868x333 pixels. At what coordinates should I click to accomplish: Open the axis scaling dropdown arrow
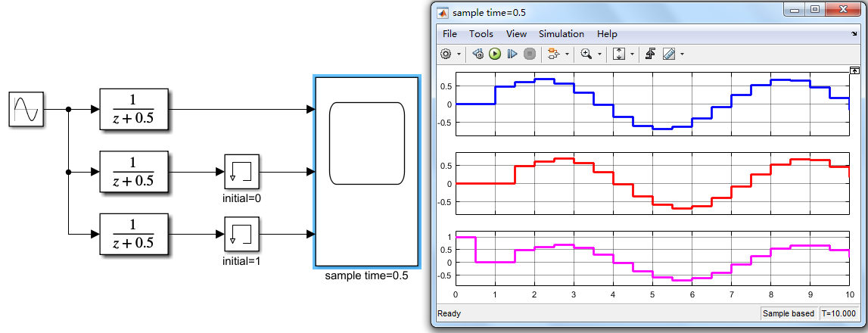click(632, 54)
